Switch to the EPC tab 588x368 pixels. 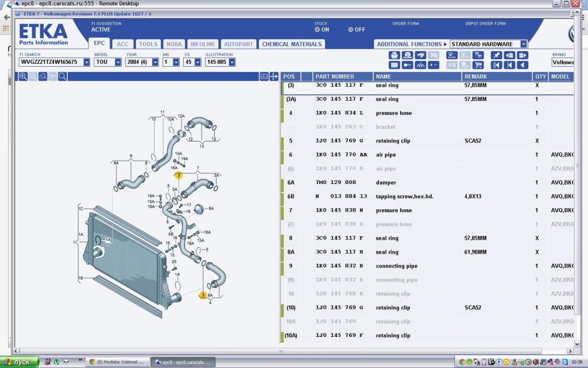[99, 43]
